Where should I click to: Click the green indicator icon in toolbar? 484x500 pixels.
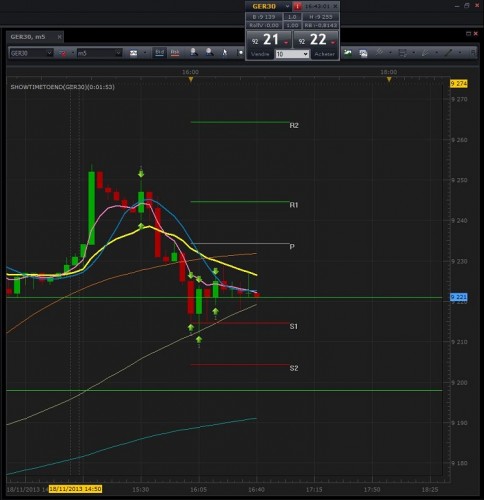tap(348, 53)
